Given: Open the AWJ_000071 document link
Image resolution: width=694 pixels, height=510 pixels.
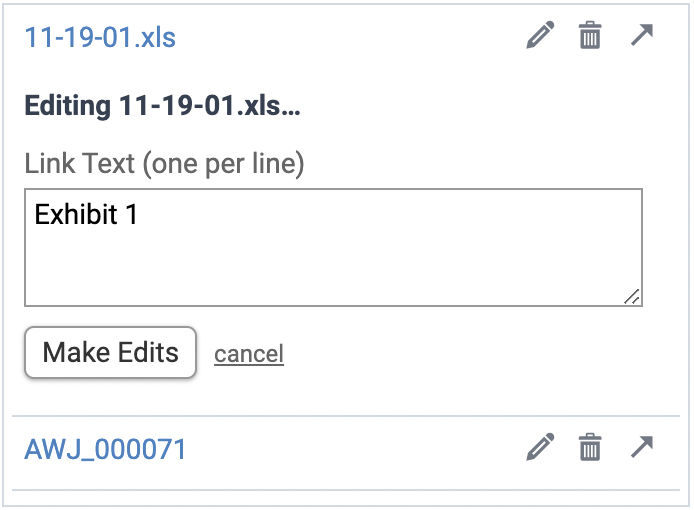Looking at the screenshot, I should (105, 449).
